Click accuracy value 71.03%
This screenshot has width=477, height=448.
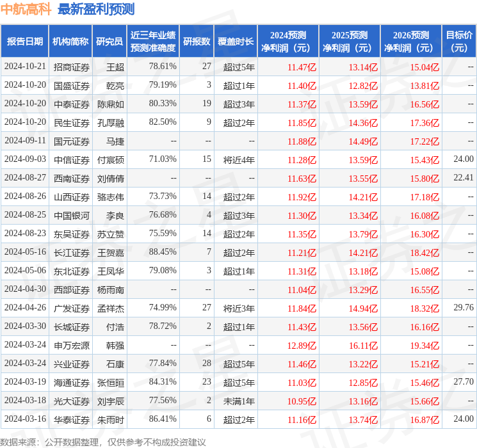(163, 159)
